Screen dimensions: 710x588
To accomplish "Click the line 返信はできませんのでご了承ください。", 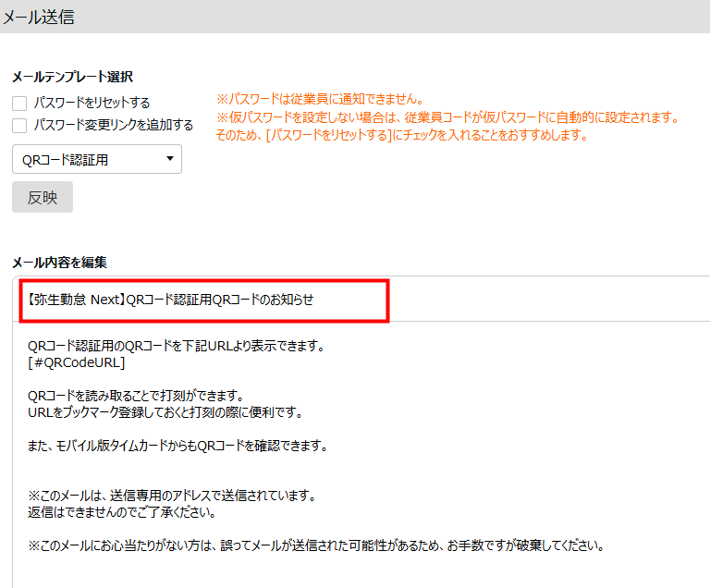I will pos(122,512).
